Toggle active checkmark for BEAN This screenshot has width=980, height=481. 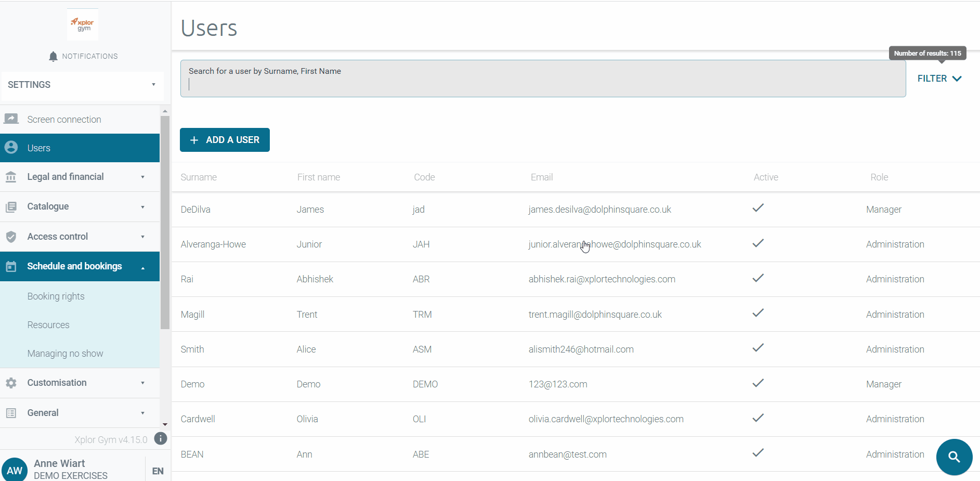tap(758, 452)
